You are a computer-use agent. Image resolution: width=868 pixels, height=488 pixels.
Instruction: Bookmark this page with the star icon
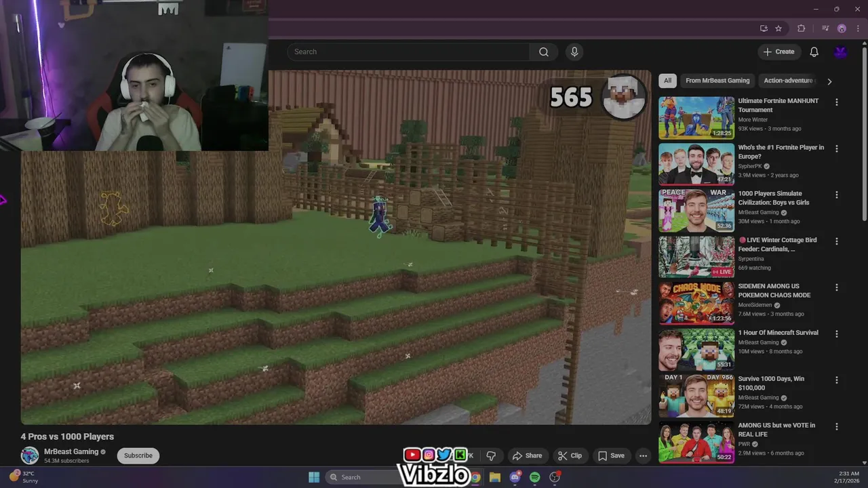tap(778, 28)
